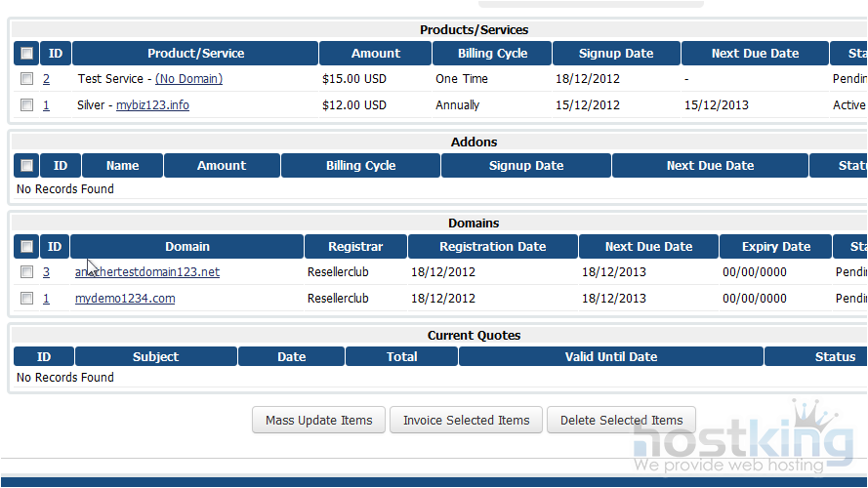Open domain ID 3 link
This screenshot has height=488, width=868.
tap(46, 272)
